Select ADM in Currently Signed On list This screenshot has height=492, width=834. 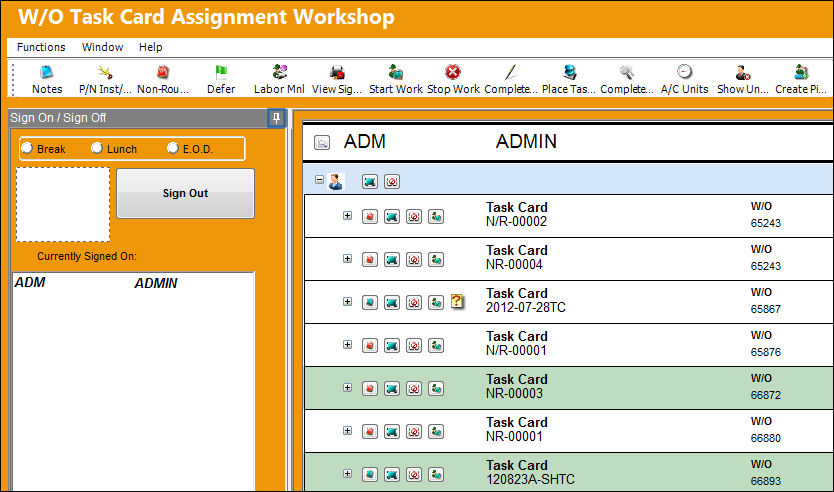(x=30, y=282)
